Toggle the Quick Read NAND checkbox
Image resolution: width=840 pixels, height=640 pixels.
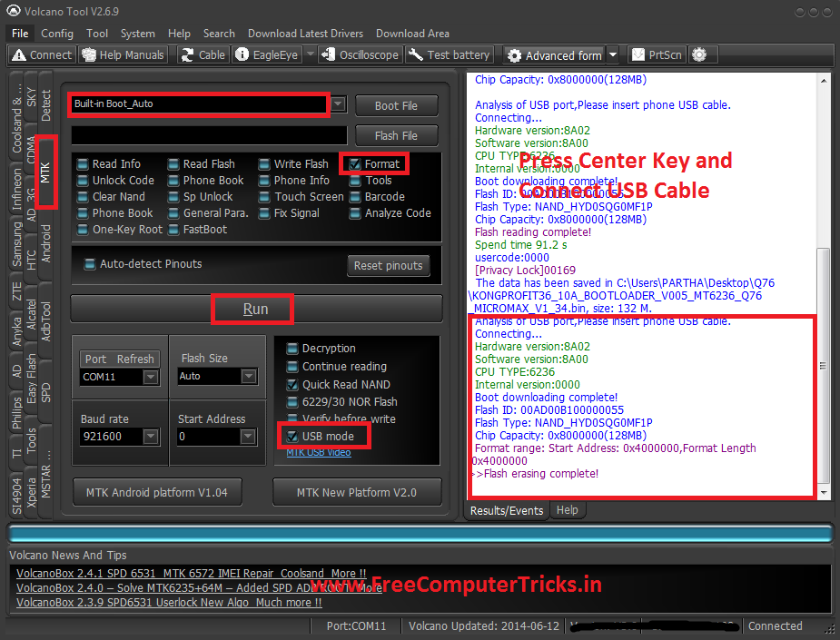(x=292, y=385)
